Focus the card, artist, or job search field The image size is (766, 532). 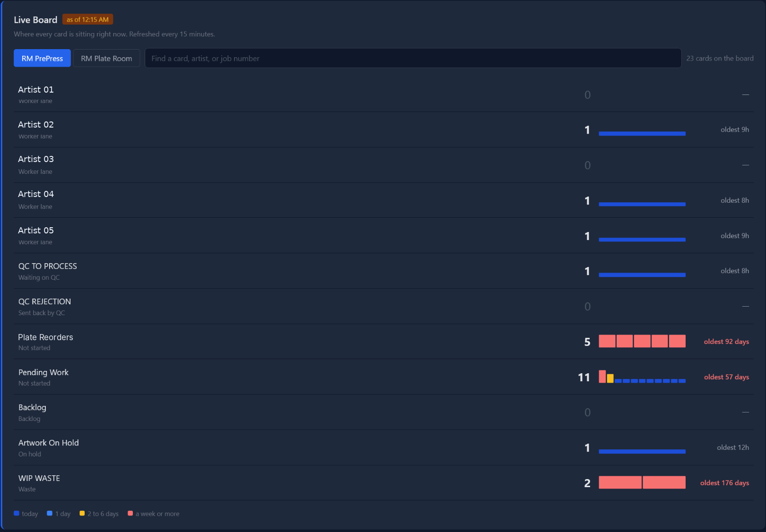pos(413,58)
